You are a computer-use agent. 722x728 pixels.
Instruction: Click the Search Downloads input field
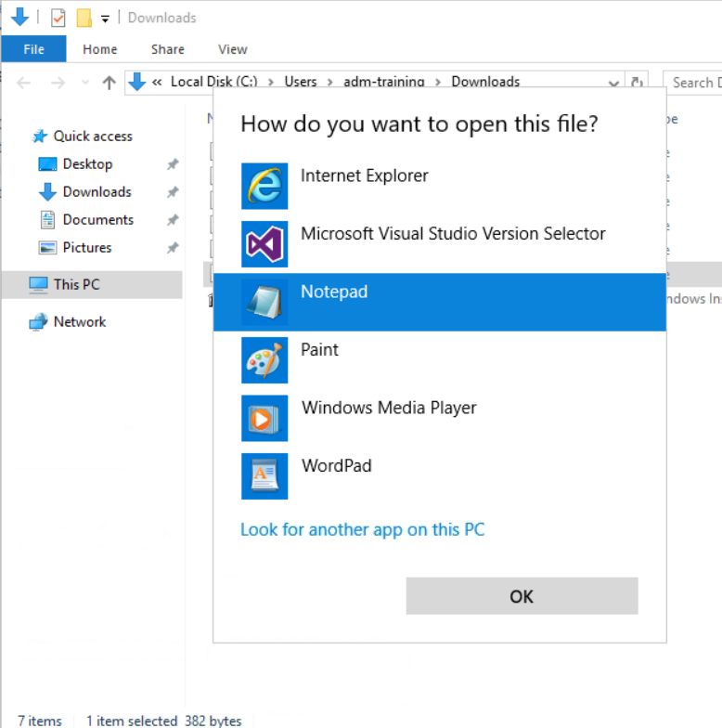click(x=693, y=83)
